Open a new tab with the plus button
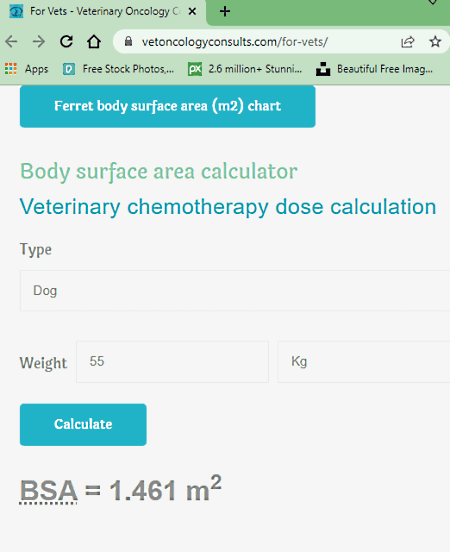 (x=225, y=12)
